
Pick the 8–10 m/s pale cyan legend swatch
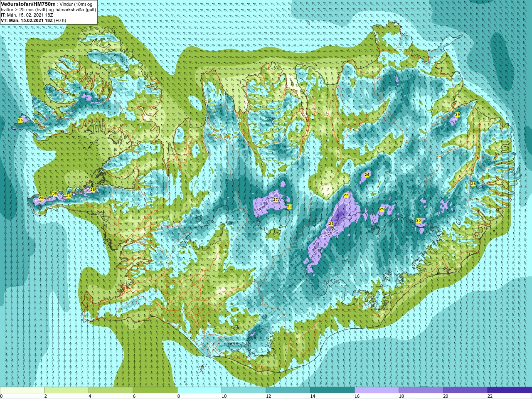(x=199, y=390)
